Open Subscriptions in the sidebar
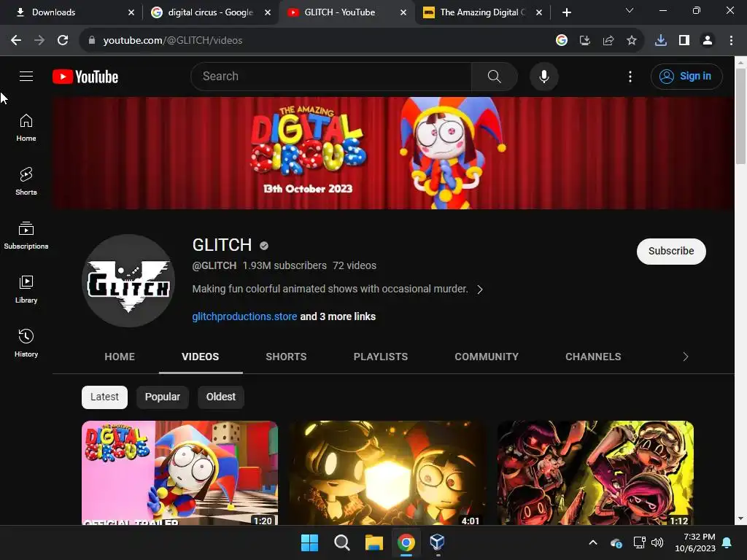This screenshot has width=747, height=560. click(x=26, y=236)
